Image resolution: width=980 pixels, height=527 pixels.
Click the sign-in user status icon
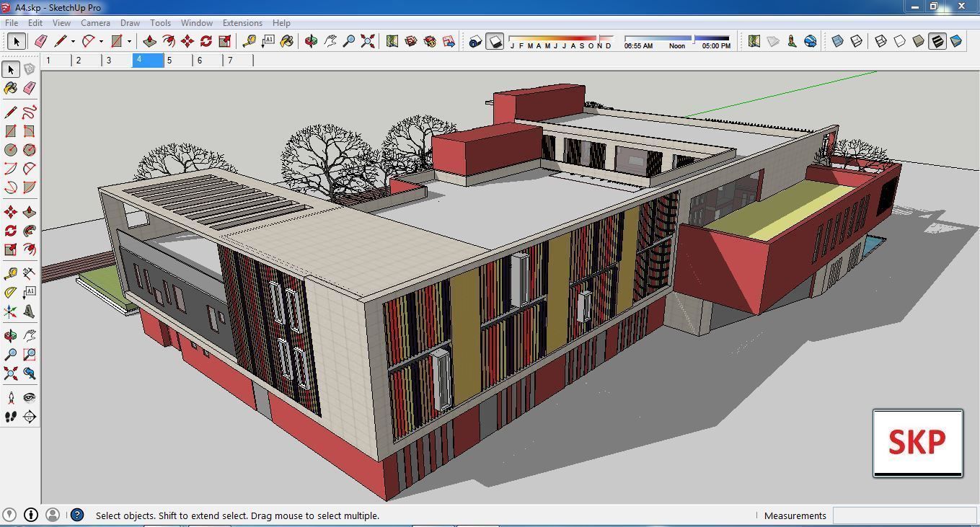tap(53, 515)
